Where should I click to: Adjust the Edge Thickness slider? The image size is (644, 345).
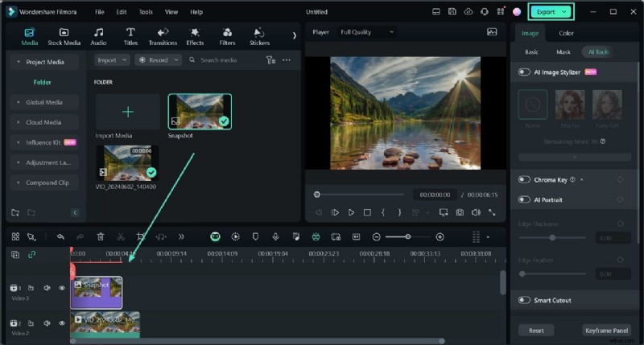552,237
